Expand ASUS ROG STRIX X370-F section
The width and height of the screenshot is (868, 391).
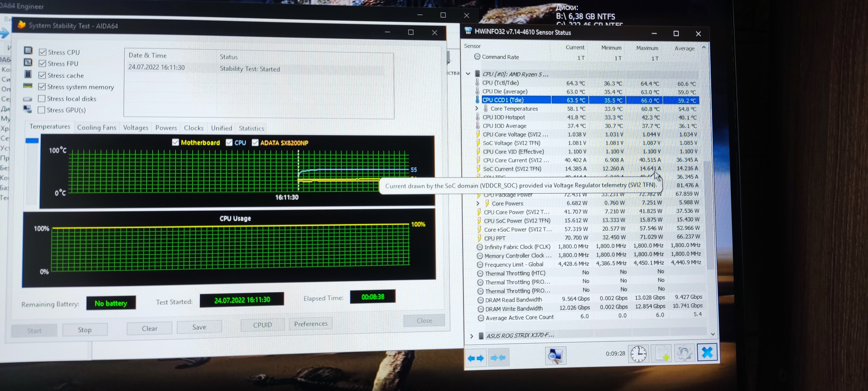(471, 336)
